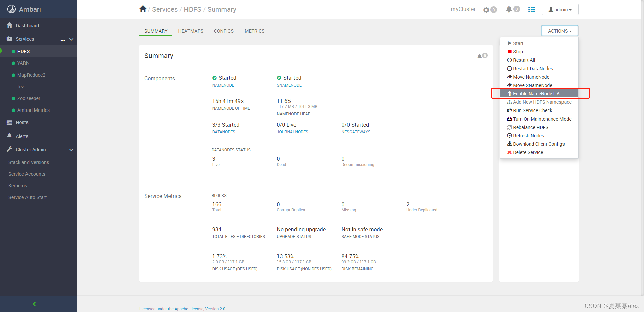
Task: Click the Summary breadcrumb text
Action: click(x=222, y=9)
